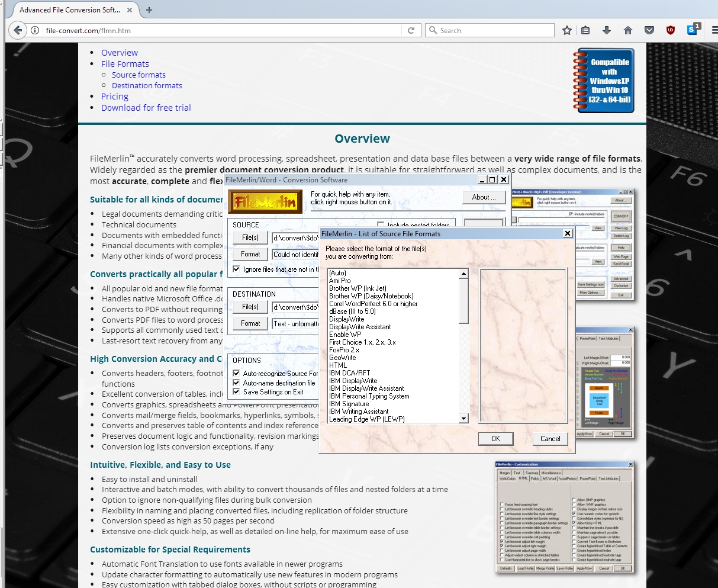
Task: Toggle Save Settings on Exit checkbox
Action: click(x=236, y=392)
